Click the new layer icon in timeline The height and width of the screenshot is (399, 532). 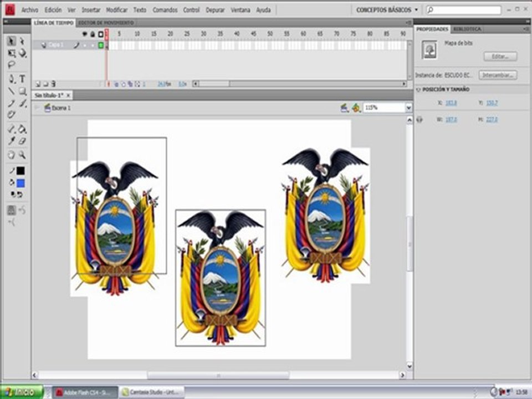pyautogui.click(x=38, y=84)
